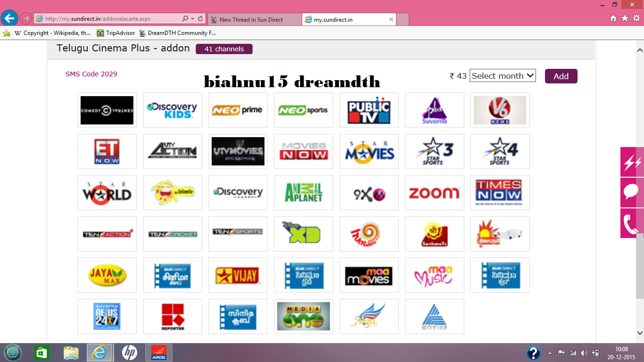The image size is (644, 362).
Task: Open the Zoom channel tile
Action: point(435,193)
